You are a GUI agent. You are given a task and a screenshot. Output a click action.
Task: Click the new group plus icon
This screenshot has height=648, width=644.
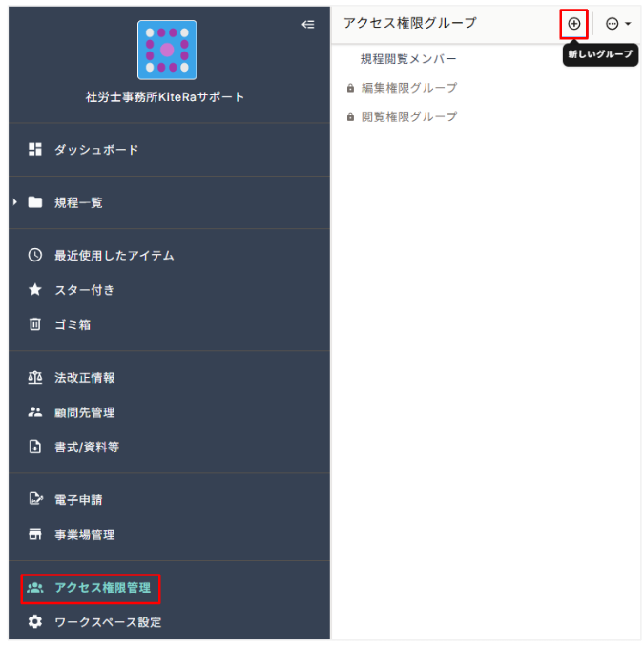[573, 24]
